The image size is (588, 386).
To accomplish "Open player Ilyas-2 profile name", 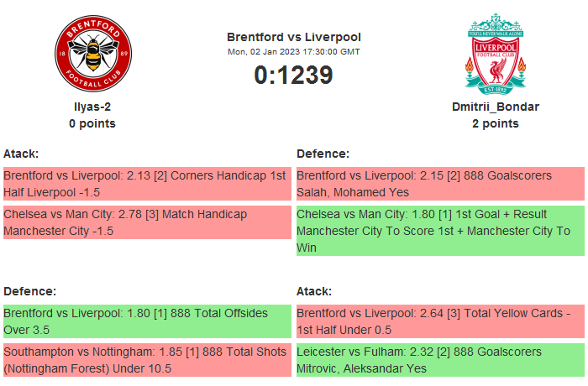I will coord(92,107).
